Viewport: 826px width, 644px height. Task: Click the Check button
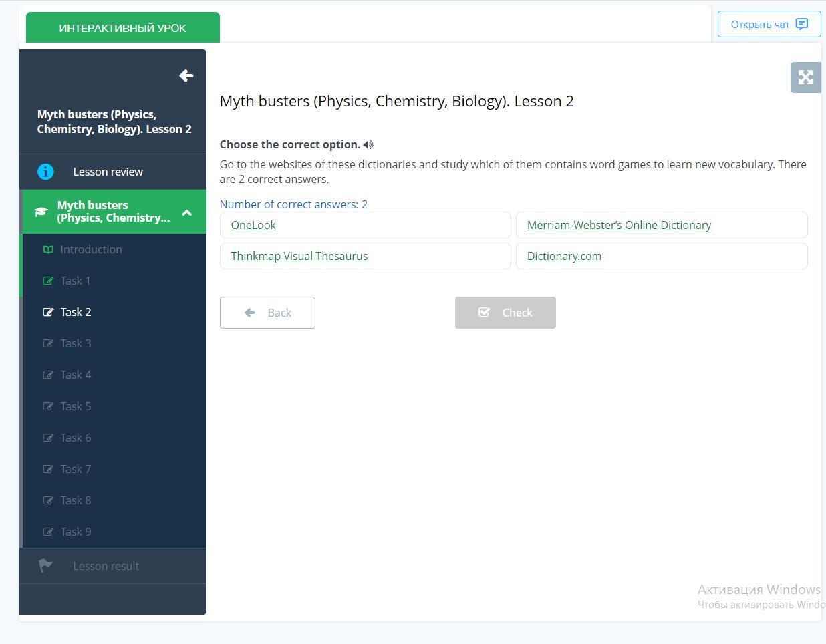pyautogui.click(x=505, y=313)
